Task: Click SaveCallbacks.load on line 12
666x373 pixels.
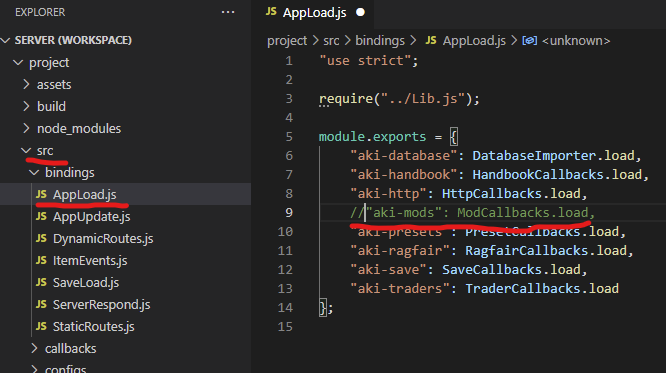Action: [x=511, y=270]
